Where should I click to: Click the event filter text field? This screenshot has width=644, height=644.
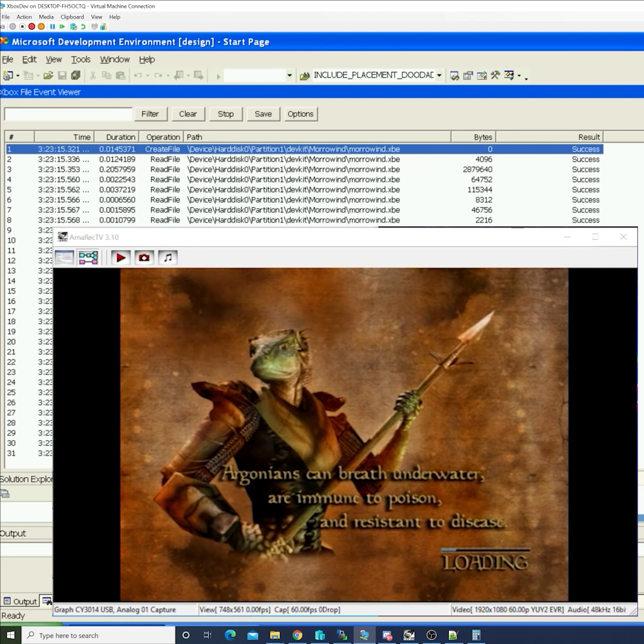point(68,114)
